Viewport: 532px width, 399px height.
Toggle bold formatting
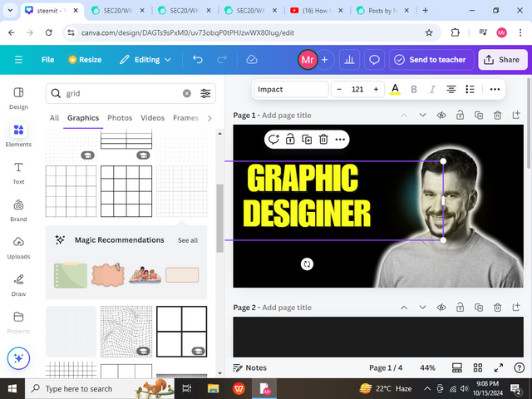pyautogui.click(x=414, y=89)
